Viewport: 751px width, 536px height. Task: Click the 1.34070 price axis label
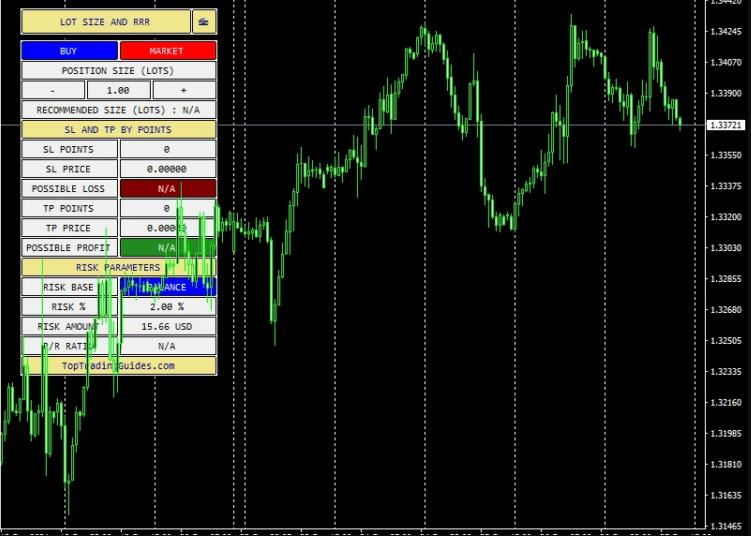pyautogui.click(x=726, y=62)
